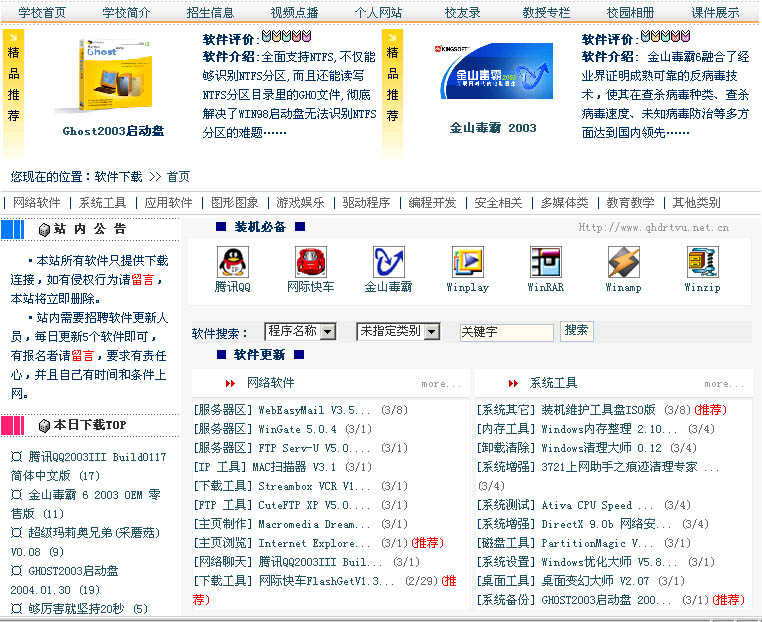Open 装机维护工具盘ISO版 link
Image resolution: width=762 pixels, height=622 pixels.
tap(599, 410)
